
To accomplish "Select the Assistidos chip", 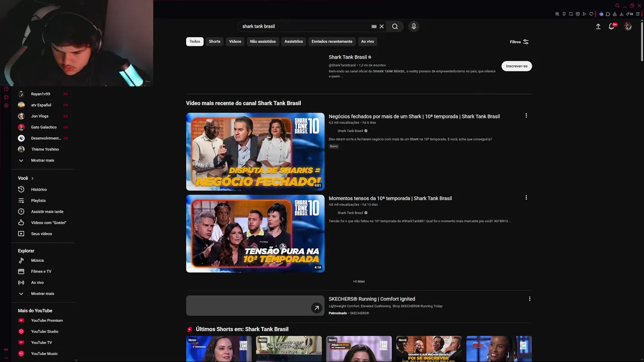I will [x=294, y=41].
